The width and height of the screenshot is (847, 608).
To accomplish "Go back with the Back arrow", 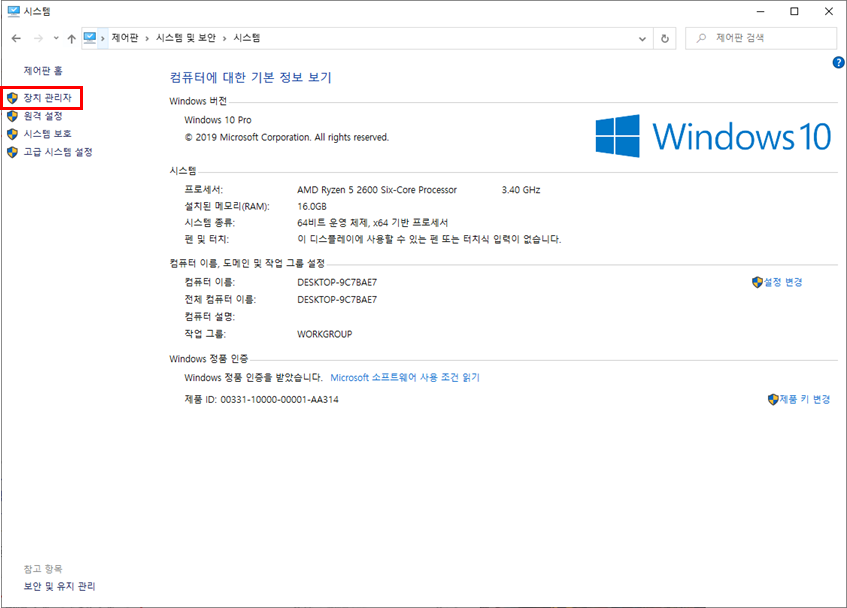I will [16, 38].
